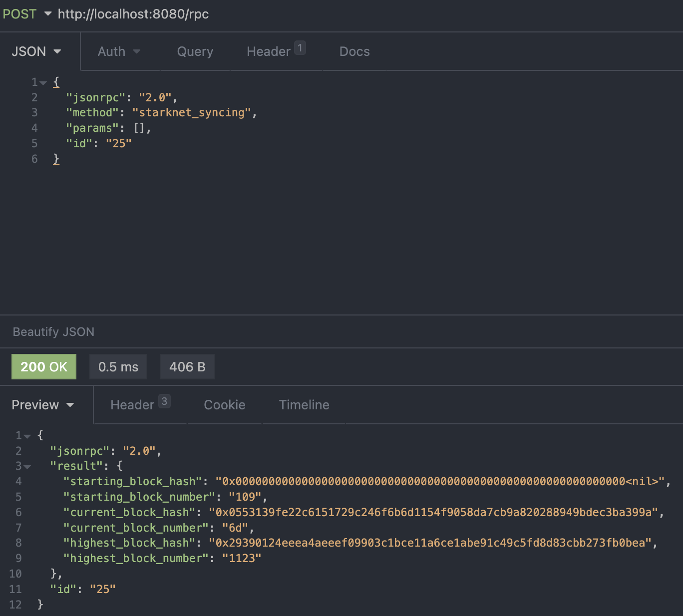Collapse the "result" object fold arrow

[27, 467]
